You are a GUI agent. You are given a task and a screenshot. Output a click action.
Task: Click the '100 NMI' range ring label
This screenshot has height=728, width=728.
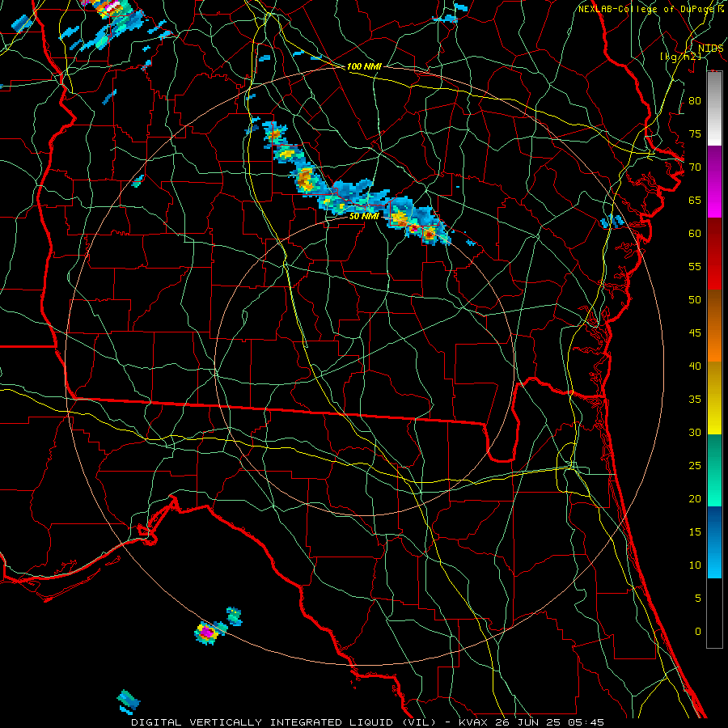pos(364,66)
